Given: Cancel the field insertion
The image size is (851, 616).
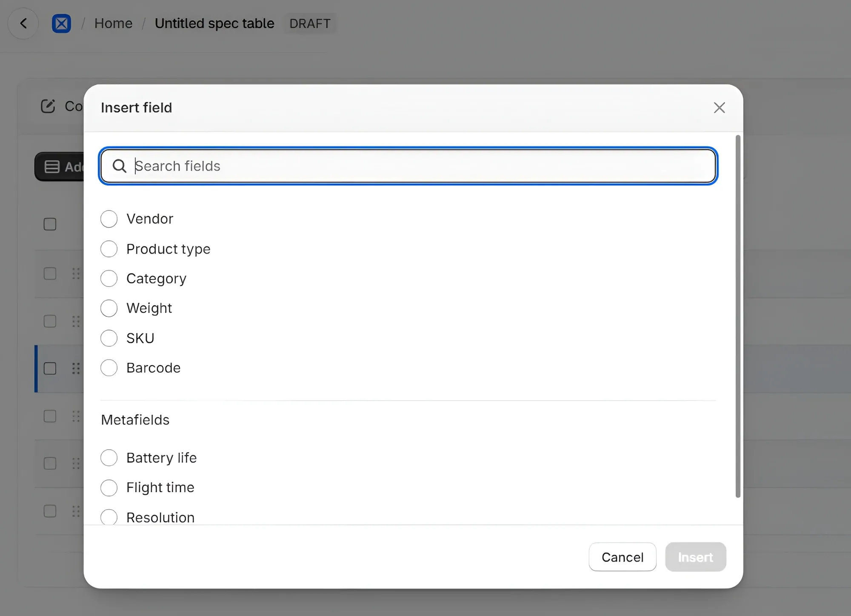Looking at the screenshot, I should tap(622, 557).
